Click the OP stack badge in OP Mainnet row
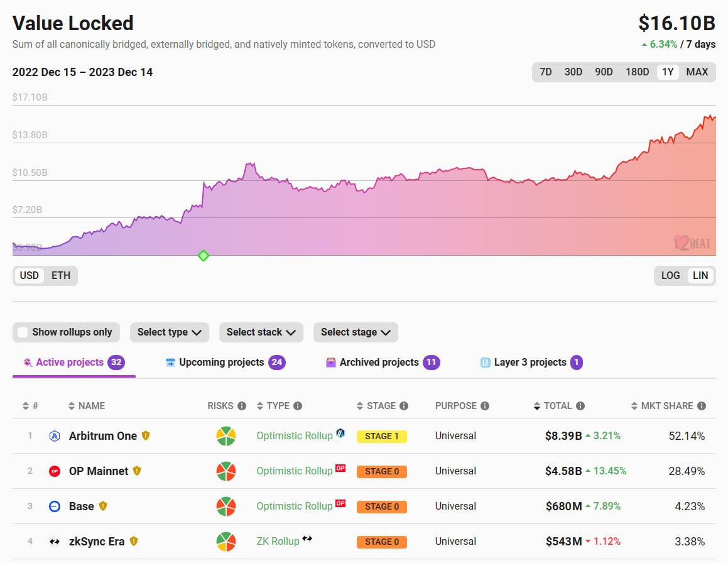Screen dimensions: 728x563 [x=340, y=467]
